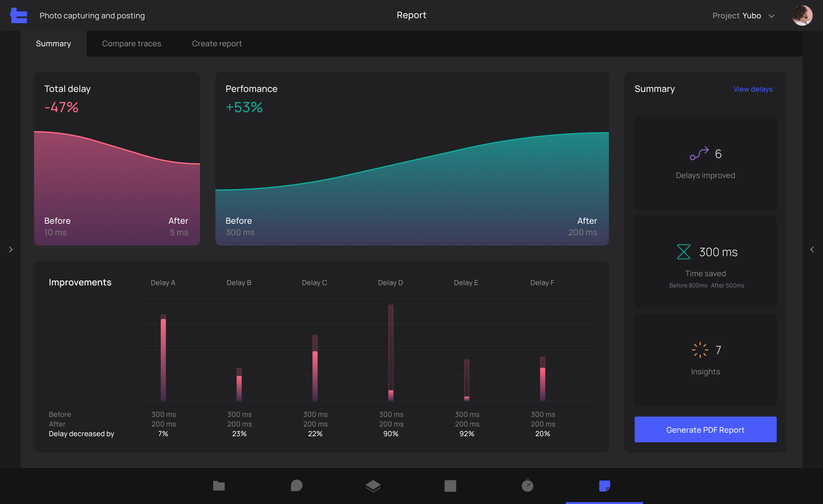The image size is (823, 504).
Task: Open the folder icon in bottom bar
Action: (x=219, y=486)
